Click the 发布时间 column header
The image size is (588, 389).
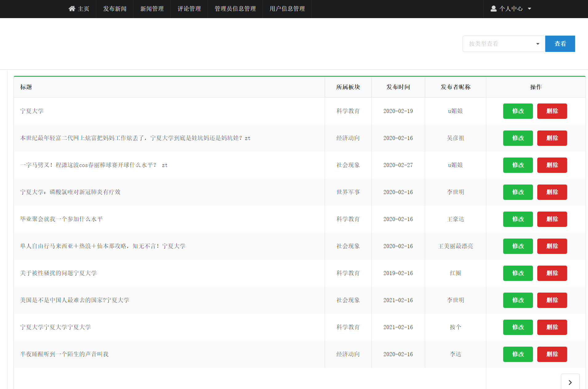398,87
